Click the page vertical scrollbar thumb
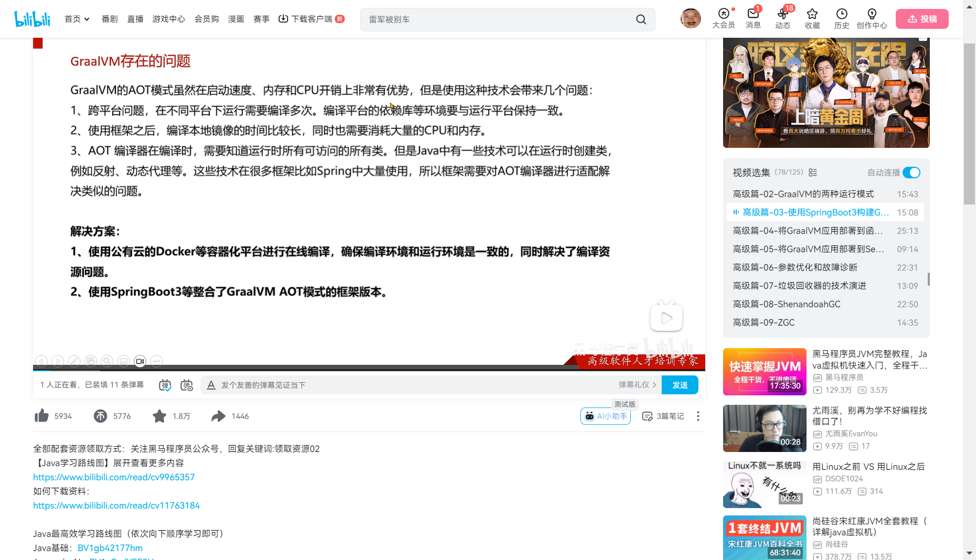Screen dimensions: 976x560 (969, 124)
